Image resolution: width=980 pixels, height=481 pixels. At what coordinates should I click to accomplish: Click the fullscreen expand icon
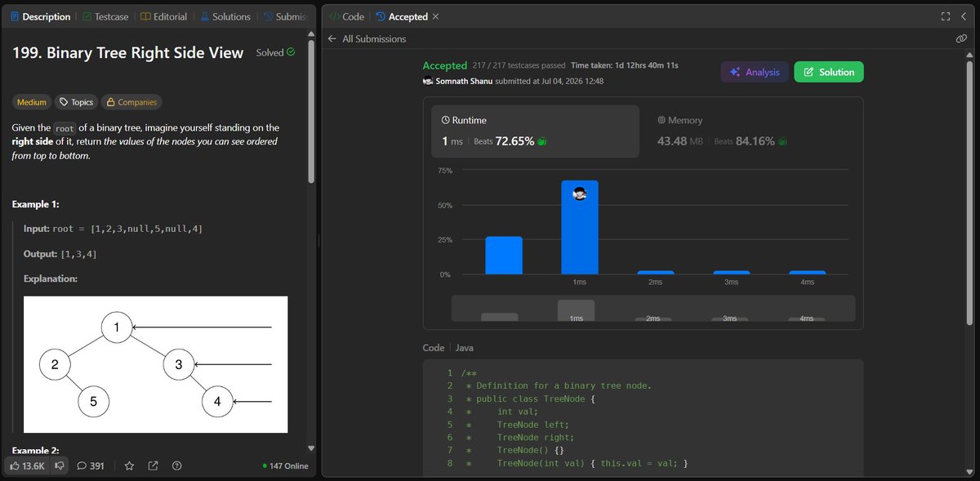pyautogui.click(x=946, y=16)
